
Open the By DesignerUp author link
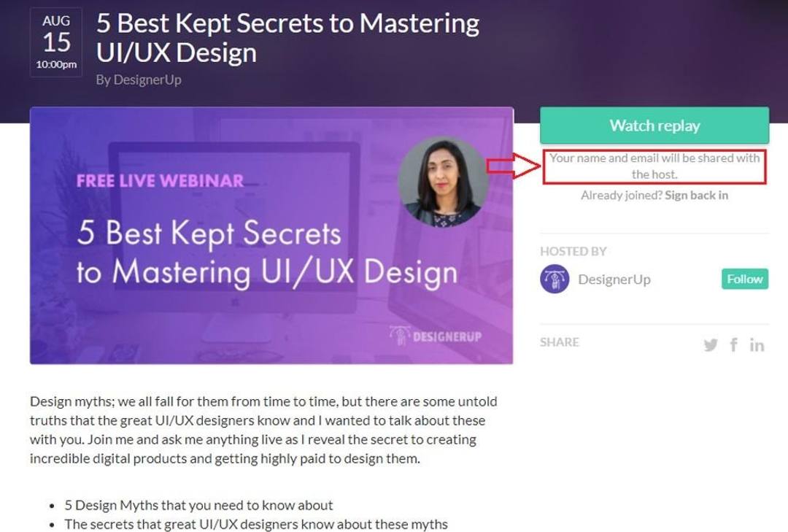tap(139, 80)
